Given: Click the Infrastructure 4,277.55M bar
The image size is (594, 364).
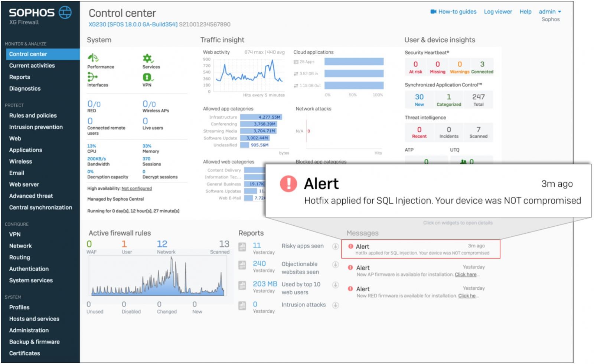Looking at the screenshot, I should click(x=261, y=117).
